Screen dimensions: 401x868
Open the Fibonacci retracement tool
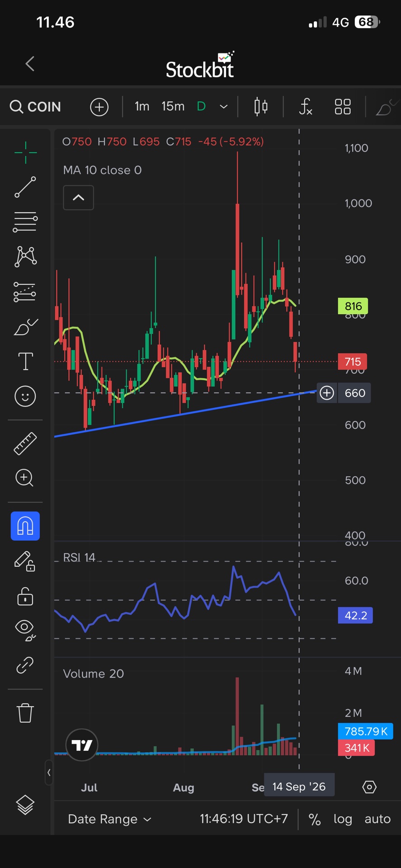click(25, 222)
